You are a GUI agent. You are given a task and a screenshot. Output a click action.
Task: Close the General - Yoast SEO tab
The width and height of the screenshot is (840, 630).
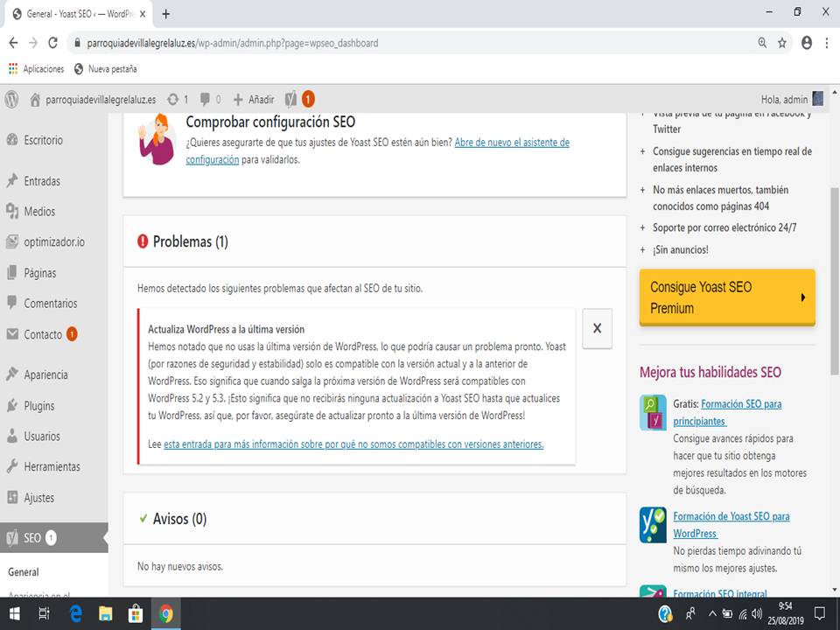coord(143,15)
